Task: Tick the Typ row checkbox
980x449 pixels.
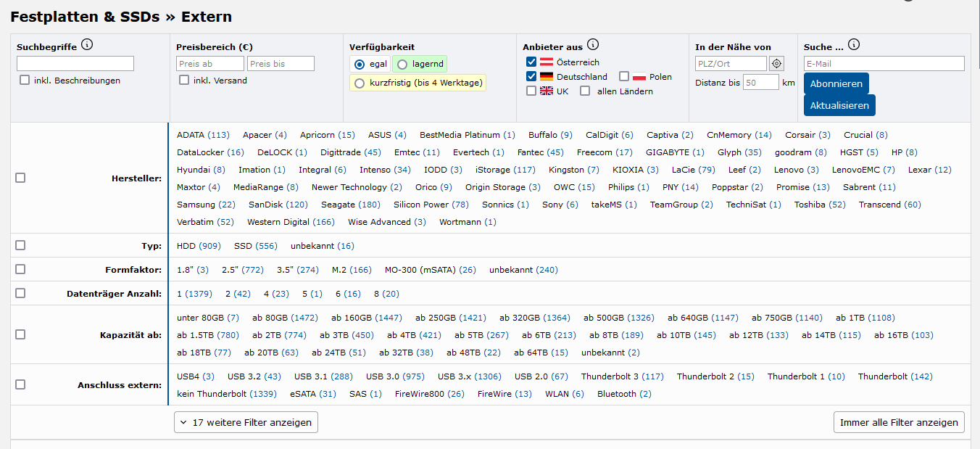Action: coord(20,245)
